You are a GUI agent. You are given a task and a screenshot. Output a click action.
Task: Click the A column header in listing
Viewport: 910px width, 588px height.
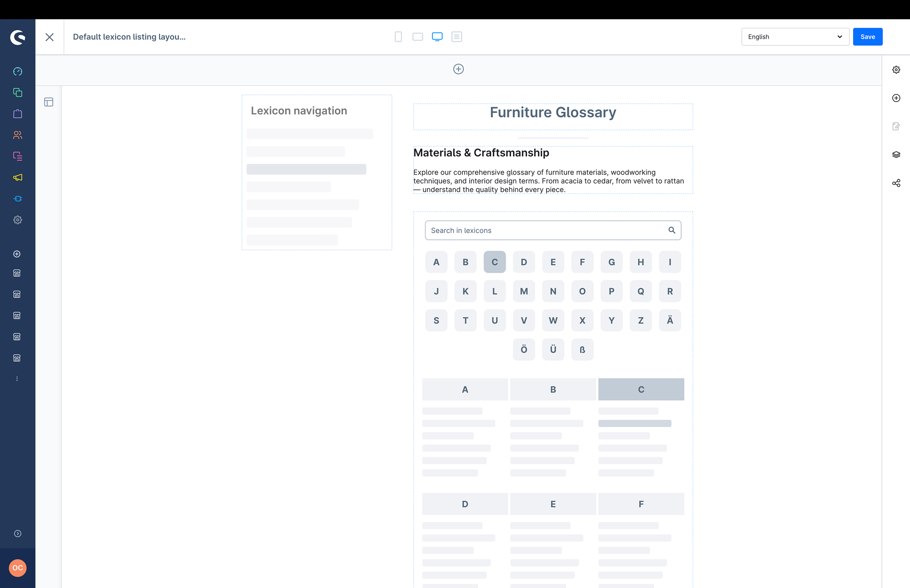tap(465, 389)
